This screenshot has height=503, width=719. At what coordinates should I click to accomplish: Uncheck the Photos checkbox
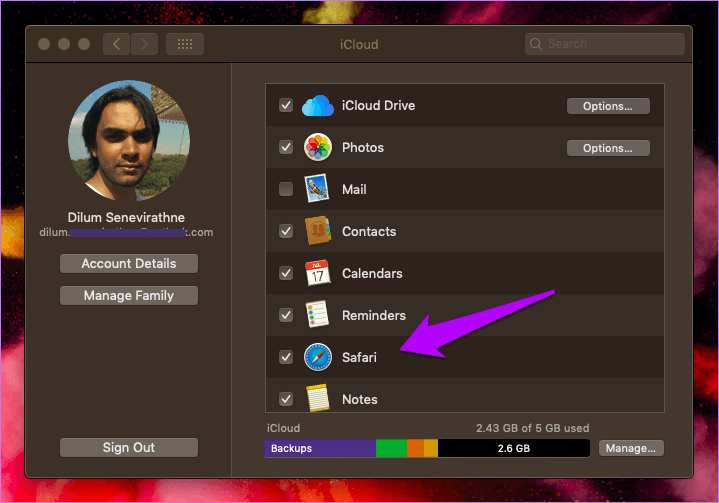[x=286, y=147]
